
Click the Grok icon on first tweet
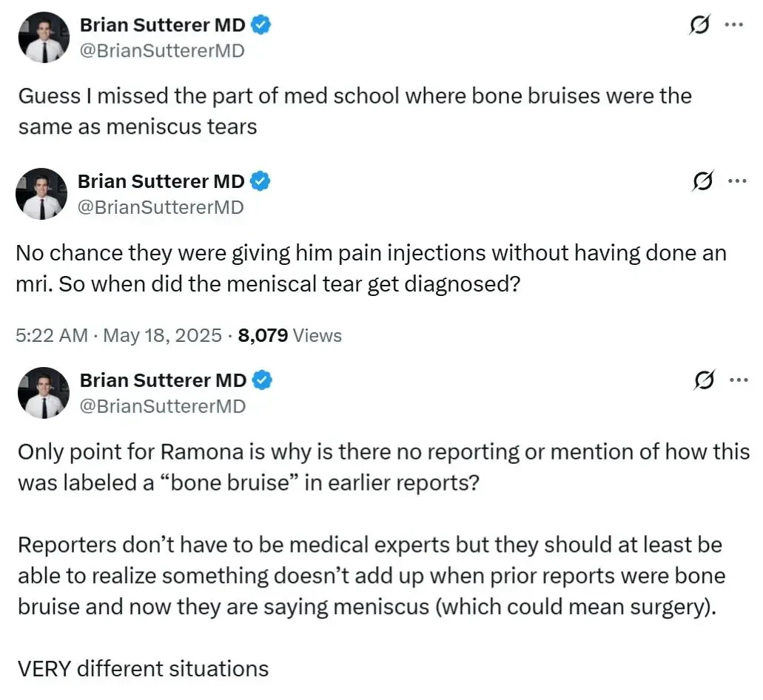click(x=700, y=24)
